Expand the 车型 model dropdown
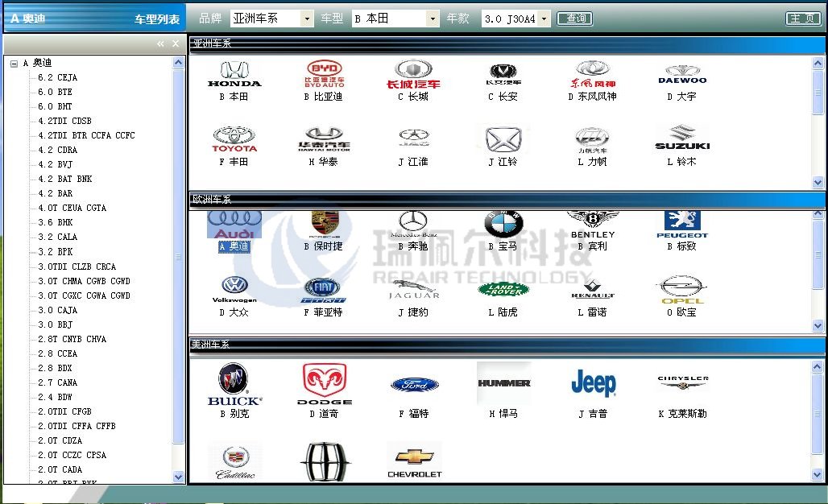828x504 pixels. (x=433, y=19)
